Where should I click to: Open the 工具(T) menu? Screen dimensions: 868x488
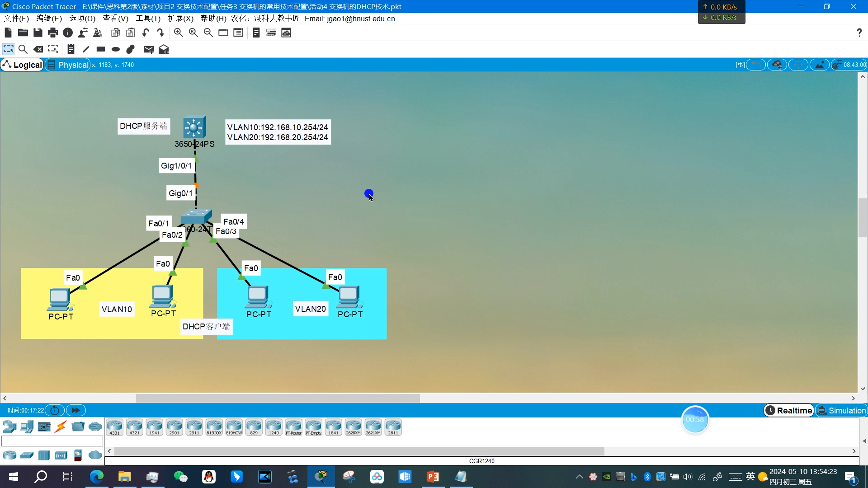pyautogui.click(x=148, y=19)
